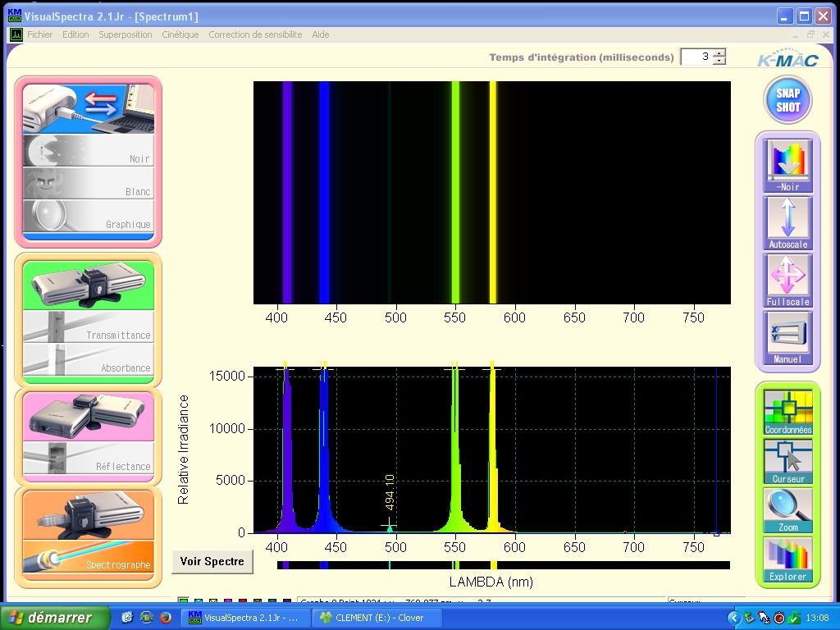Click the violet spectral line near 405 nm
840x630 pixels.
(288, 193)
